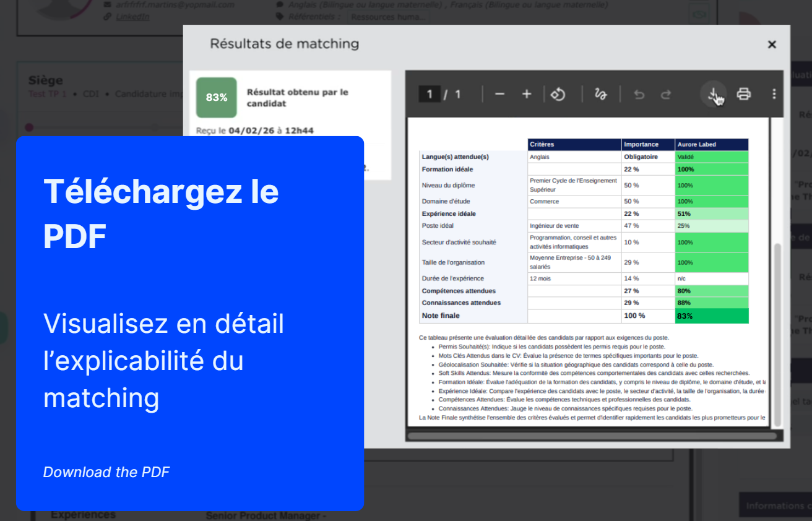Screen dimensions: 812x521
Task: Open the PDF viewer more options menu
Action: (x=774, y=94)
